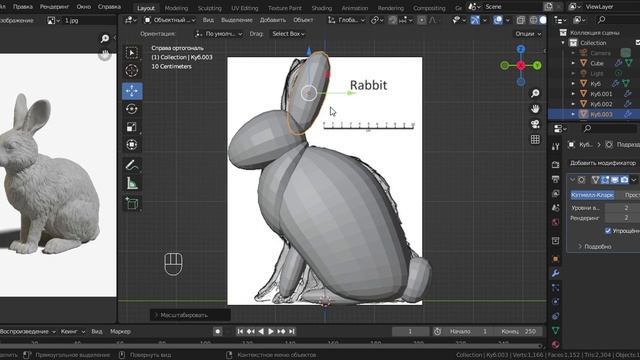640x360 pixels.
Task: Switch to the Modeling workspace tab
Action: pos(176,8)
